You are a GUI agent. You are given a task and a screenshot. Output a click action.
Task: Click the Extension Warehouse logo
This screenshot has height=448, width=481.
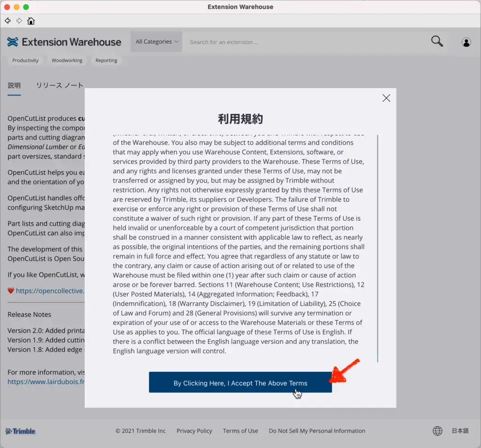64,42
